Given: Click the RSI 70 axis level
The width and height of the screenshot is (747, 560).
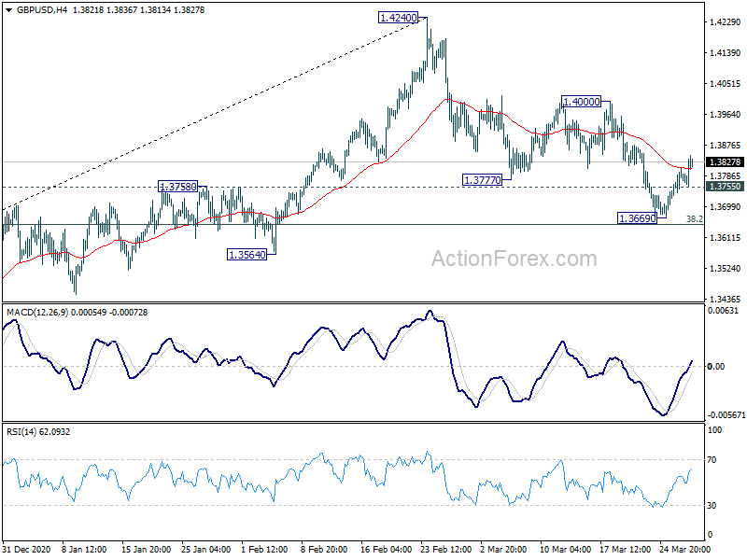Looking at the screenshot, I should pos(712,460).
